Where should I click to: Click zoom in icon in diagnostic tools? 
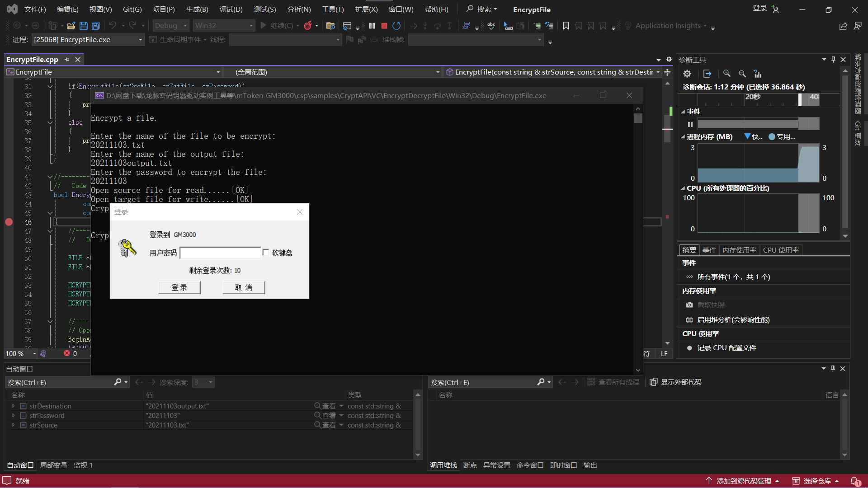click(x=727, y=74)
